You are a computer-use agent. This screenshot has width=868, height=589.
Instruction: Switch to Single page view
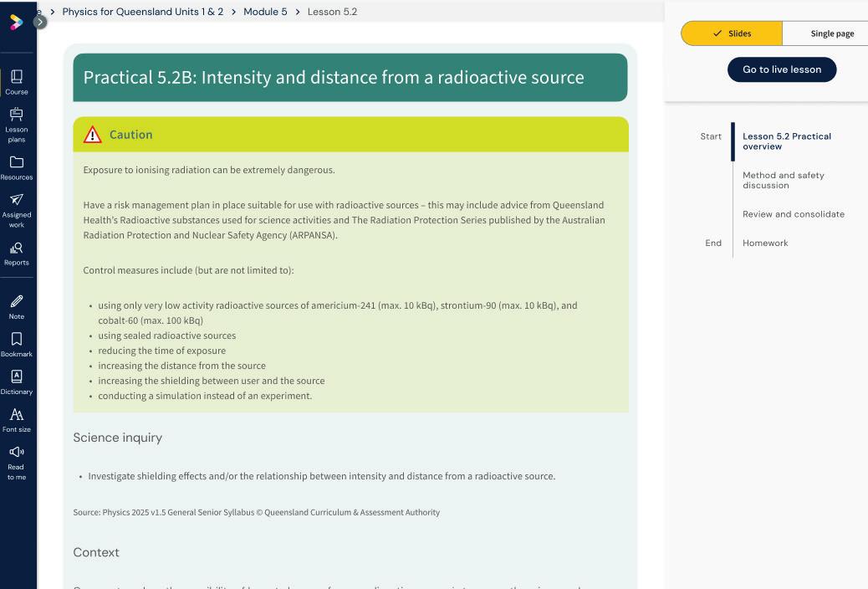pyautogui.click(x=825, y=33)
